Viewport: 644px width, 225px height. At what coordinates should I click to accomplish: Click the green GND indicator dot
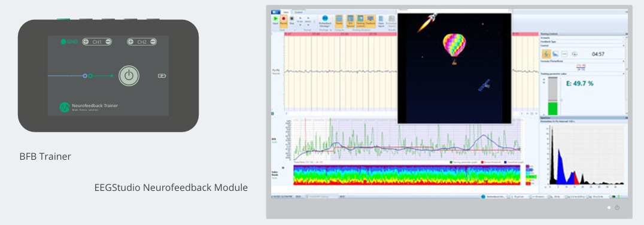point(63,41)
